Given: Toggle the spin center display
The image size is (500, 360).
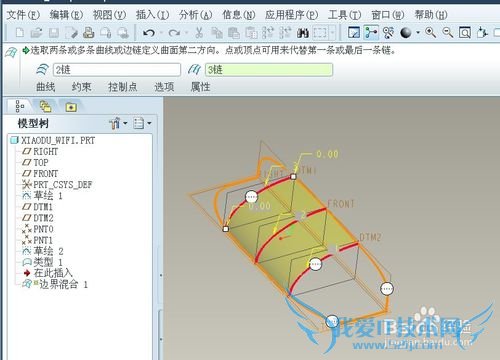Looking at the screenshot, I should tap(371, 33).
